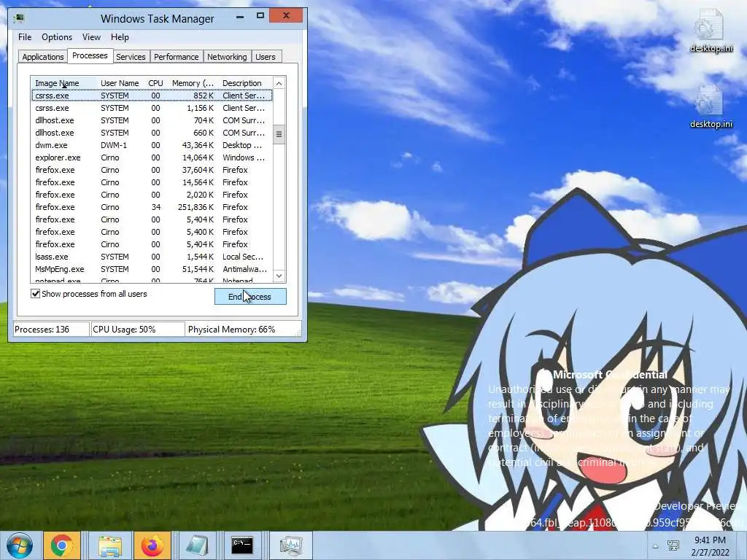Sort by the Memory column header

193,83
